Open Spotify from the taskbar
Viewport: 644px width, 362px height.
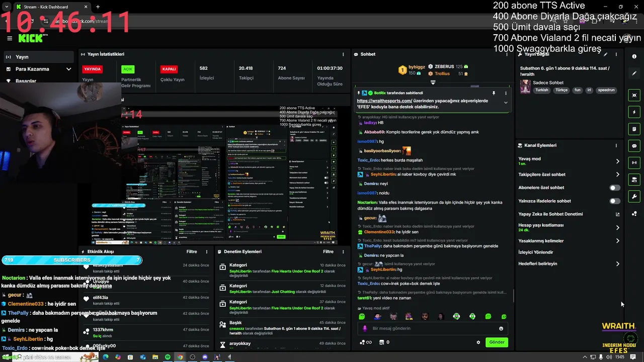tap(168, 357)
